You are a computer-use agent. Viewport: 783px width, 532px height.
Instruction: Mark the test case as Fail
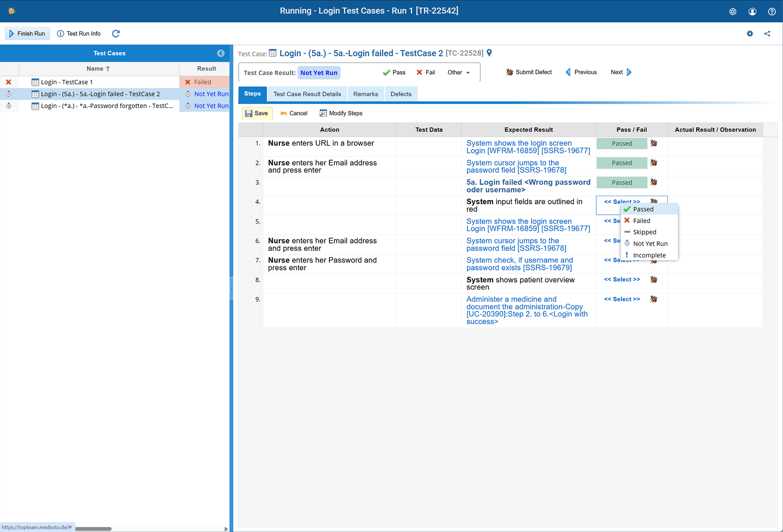pos(425,73)
